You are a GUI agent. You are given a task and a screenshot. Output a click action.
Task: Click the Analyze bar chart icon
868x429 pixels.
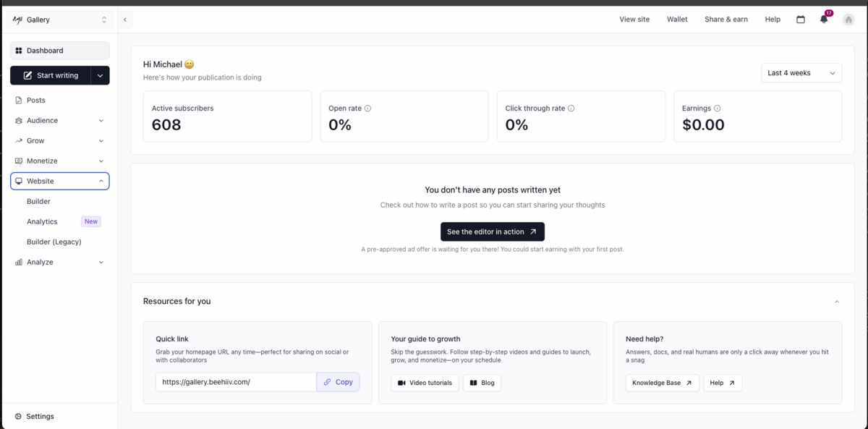19,262
